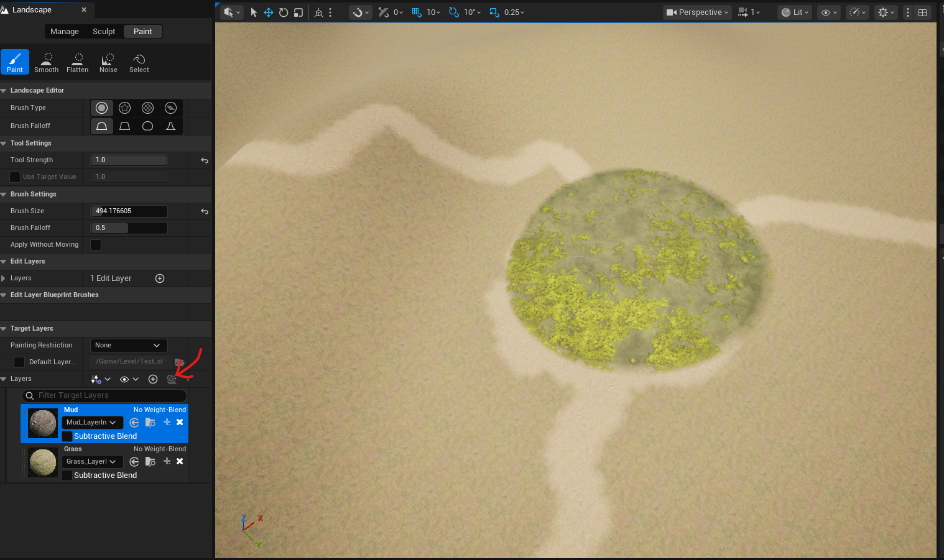Reset Brush Size to default value
The height and width of the screenshot is (560, 944).
tap(205, 211)
